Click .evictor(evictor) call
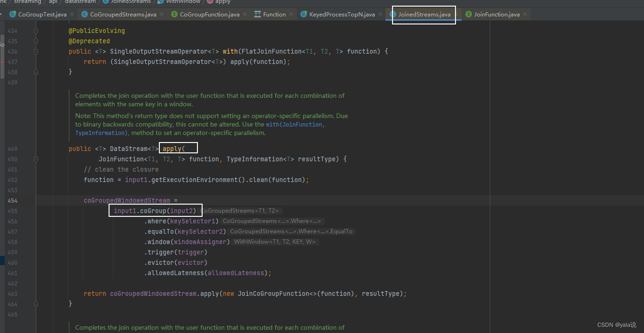 [176, 262]
